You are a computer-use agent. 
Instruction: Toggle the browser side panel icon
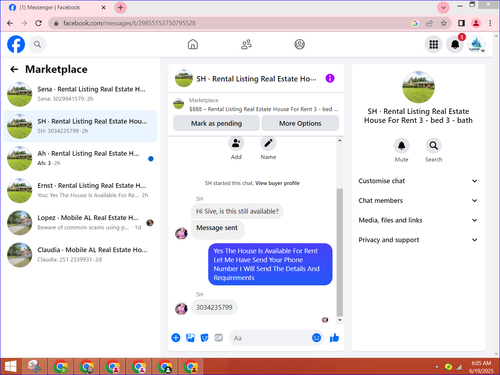click(x=461, y=23)
